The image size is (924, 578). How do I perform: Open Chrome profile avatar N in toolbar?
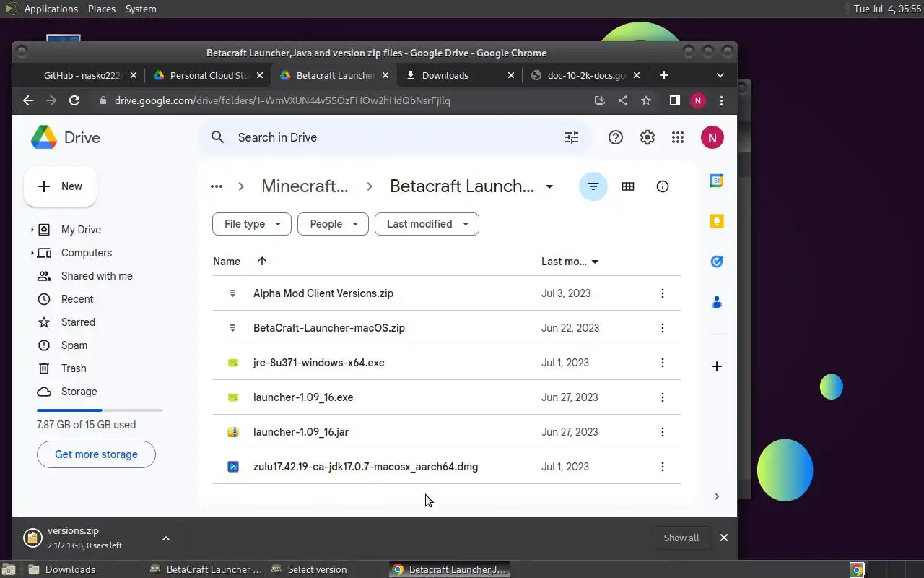697,100
